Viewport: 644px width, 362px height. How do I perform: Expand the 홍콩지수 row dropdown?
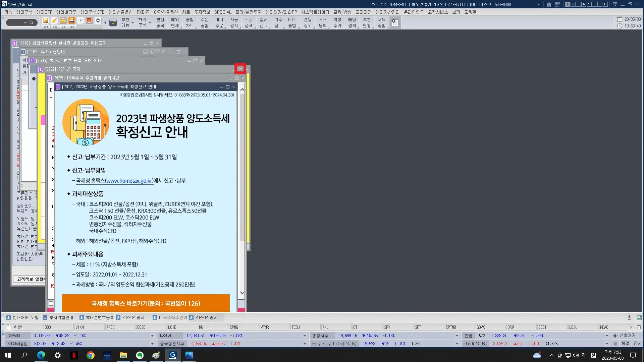(x=457, y=336)
